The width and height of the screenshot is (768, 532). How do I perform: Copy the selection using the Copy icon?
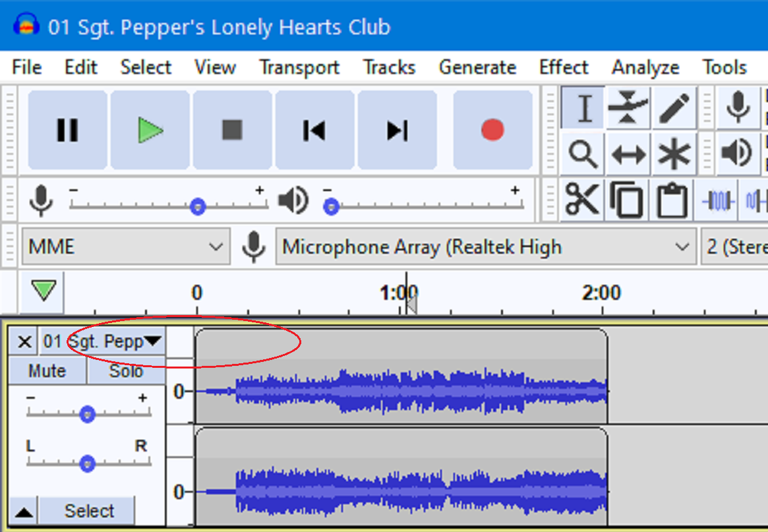627,198
